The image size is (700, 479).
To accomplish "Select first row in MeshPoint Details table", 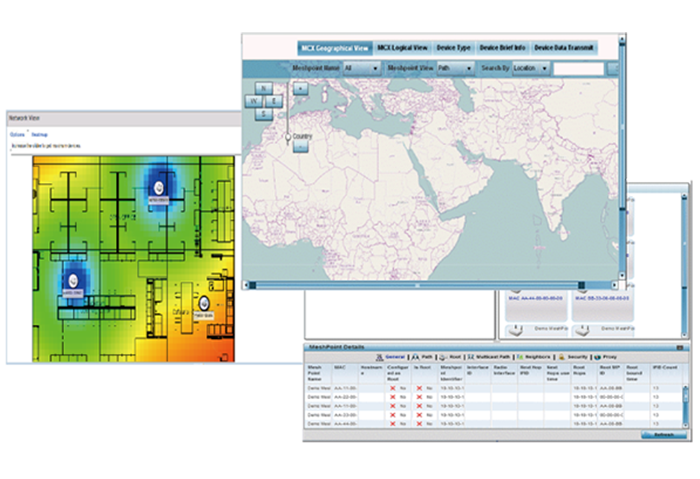I will pos(493,388).
